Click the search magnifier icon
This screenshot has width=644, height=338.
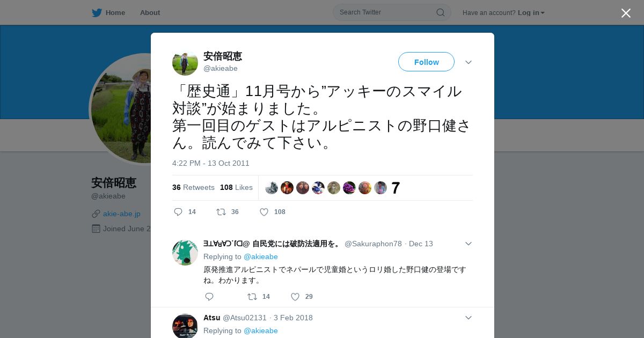[x=440, y=12]
